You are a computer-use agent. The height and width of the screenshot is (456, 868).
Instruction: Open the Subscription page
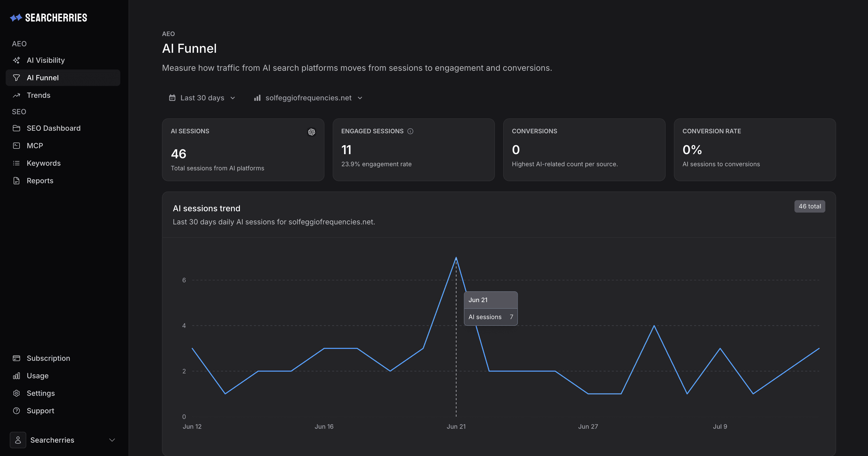63,358
